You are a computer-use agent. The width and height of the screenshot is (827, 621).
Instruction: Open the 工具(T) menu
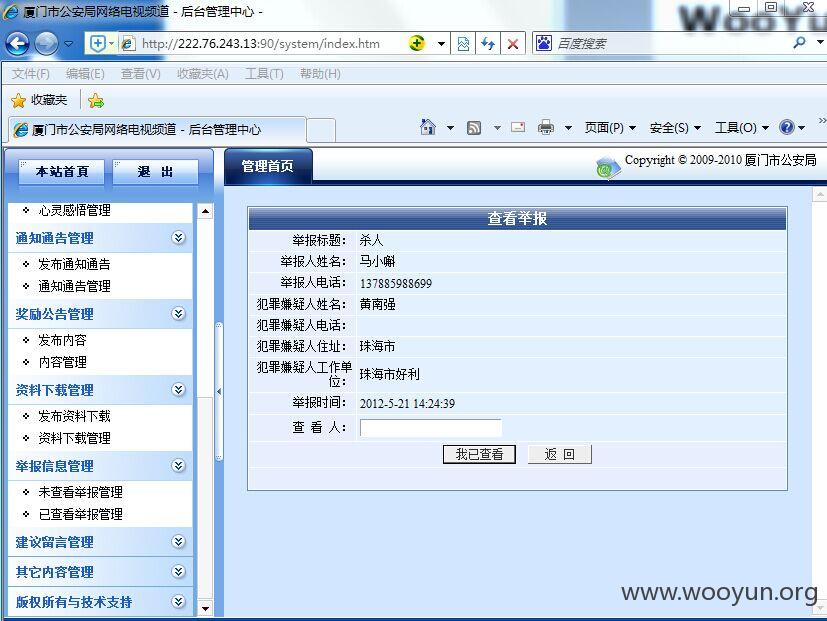click(264, 74)
